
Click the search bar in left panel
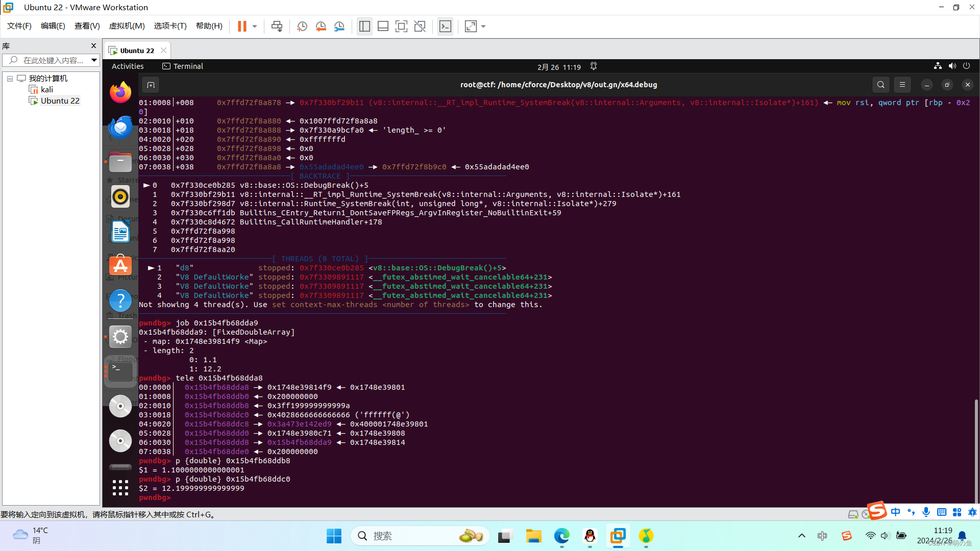[51, 60]
